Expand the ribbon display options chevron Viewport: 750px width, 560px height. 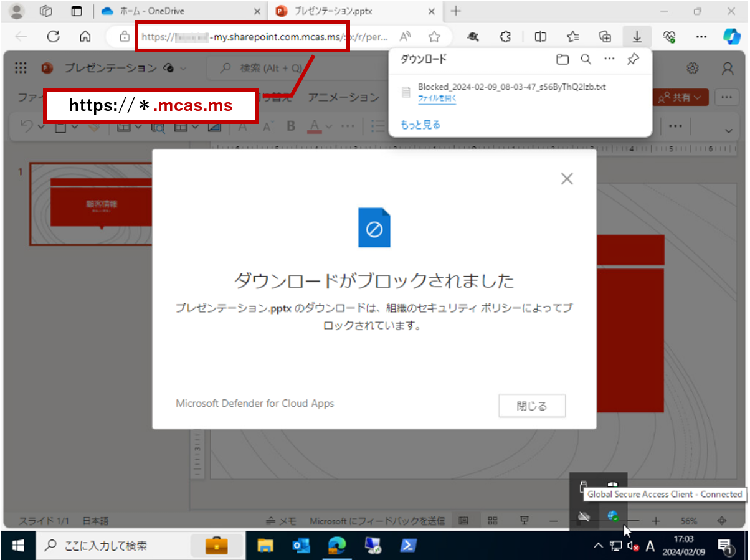[x=729, y=130]
